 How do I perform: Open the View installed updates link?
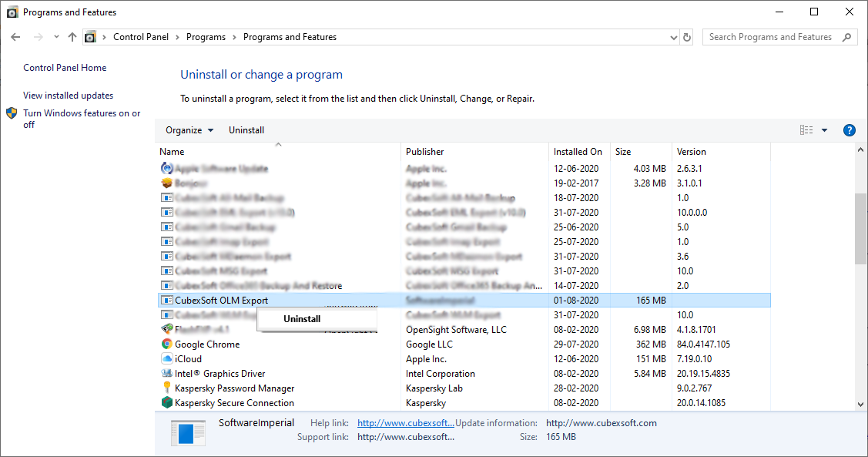[x=68, y=96]
